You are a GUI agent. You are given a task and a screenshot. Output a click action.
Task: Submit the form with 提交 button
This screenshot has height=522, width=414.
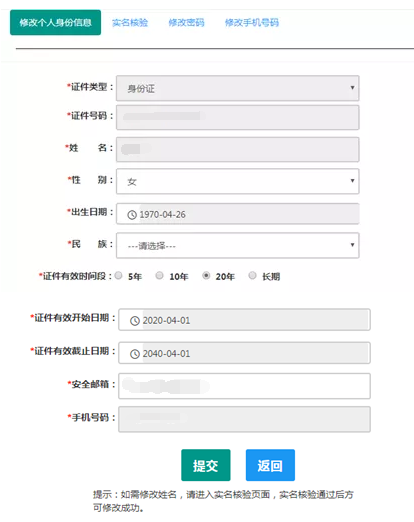206,465
